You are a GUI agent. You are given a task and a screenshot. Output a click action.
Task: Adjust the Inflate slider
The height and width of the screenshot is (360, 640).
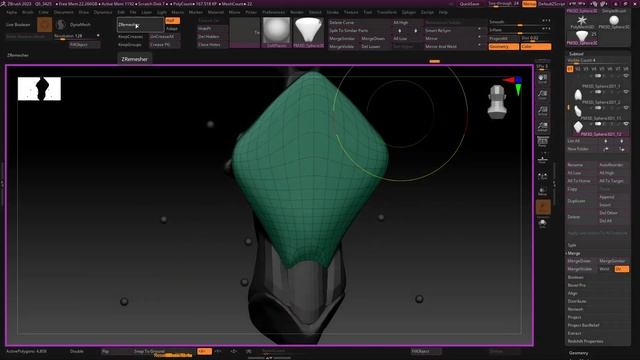click(x=520, y=30)
